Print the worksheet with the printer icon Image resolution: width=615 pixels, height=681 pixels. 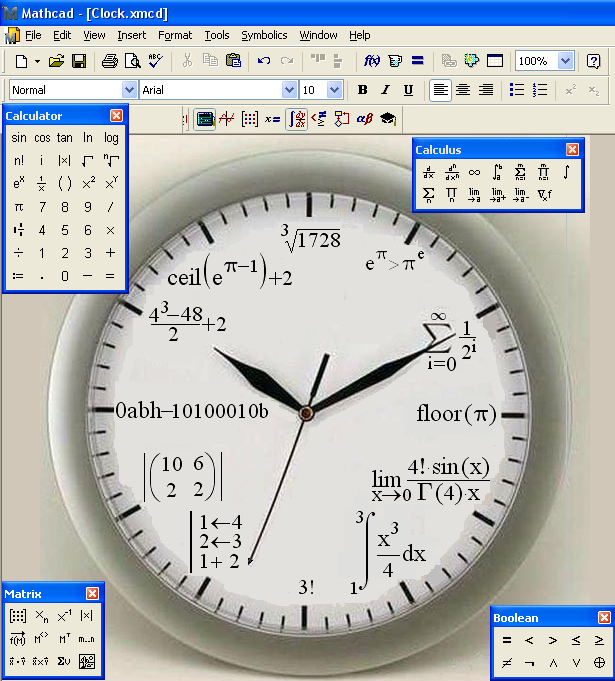(109, 61)
